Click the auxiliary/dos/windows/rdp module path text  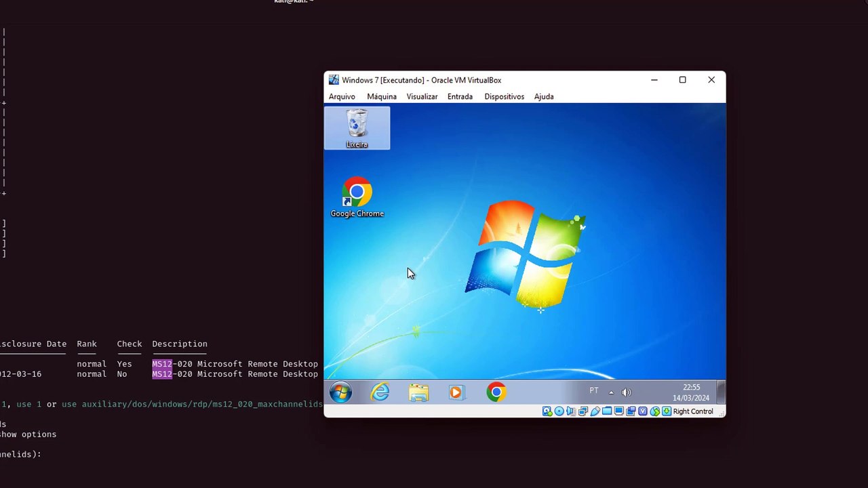click(x=202, y=405)
